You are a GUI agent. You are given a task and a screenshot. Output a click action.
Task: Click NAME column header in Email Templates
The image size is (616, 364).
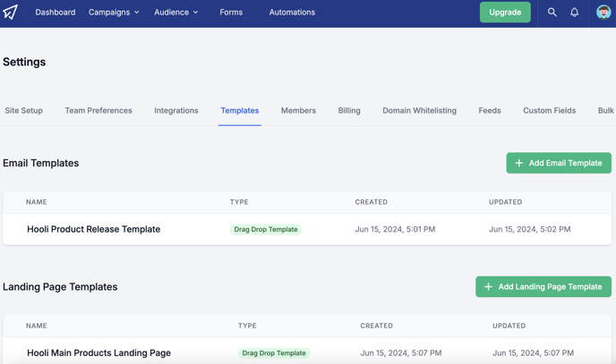pos(37,202)
